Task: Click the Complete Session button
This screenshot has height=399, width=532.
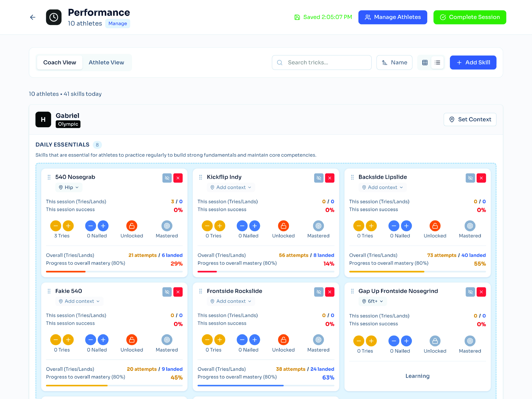Action: pyautogui.click(x=469, y=17)
